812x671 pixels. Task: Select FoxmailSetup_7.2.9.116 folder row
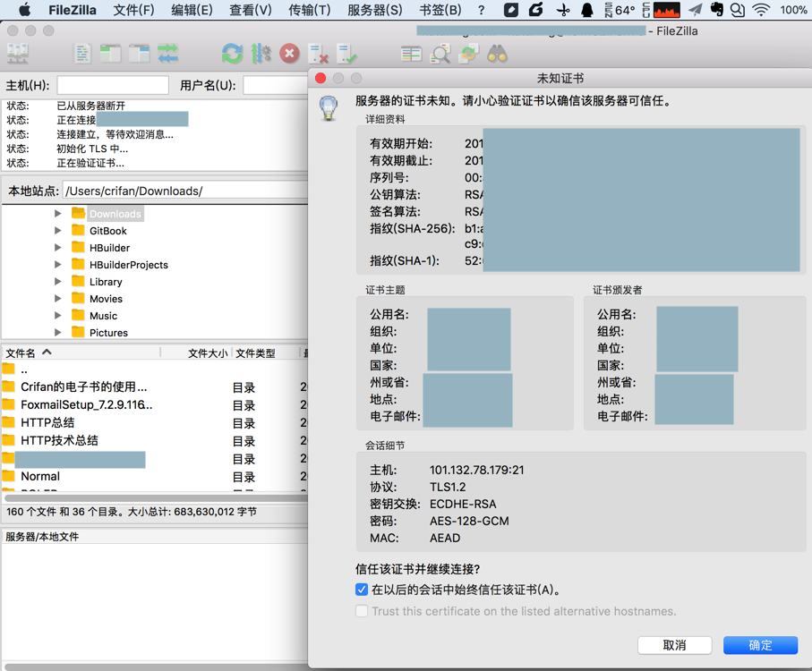point(154,404)
